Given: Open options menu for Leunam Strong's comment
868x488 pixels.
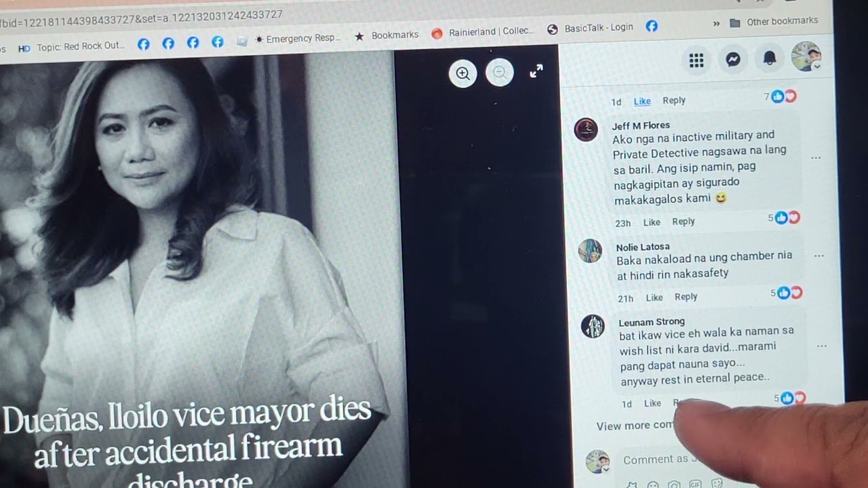Looking at the screenshot, I should pos(821,346).
